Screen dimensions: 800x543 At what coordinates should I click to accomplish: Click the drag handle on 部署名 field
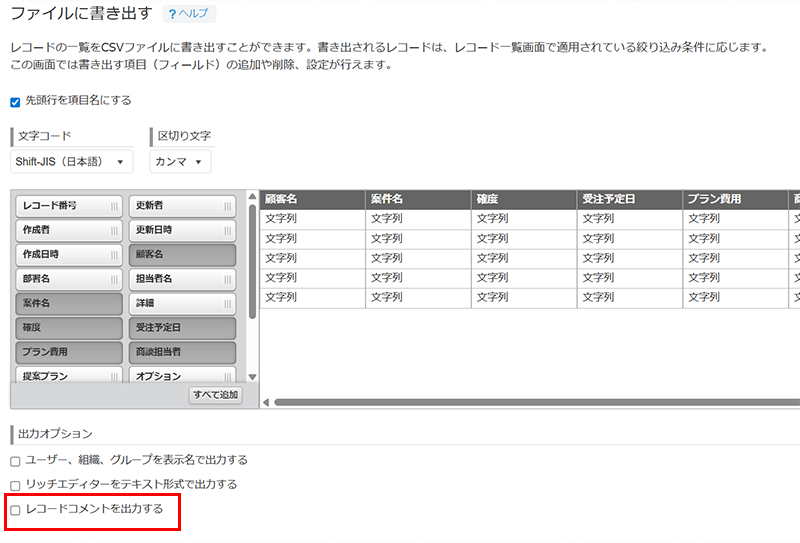pyautogui.click(x=114, y=279)
